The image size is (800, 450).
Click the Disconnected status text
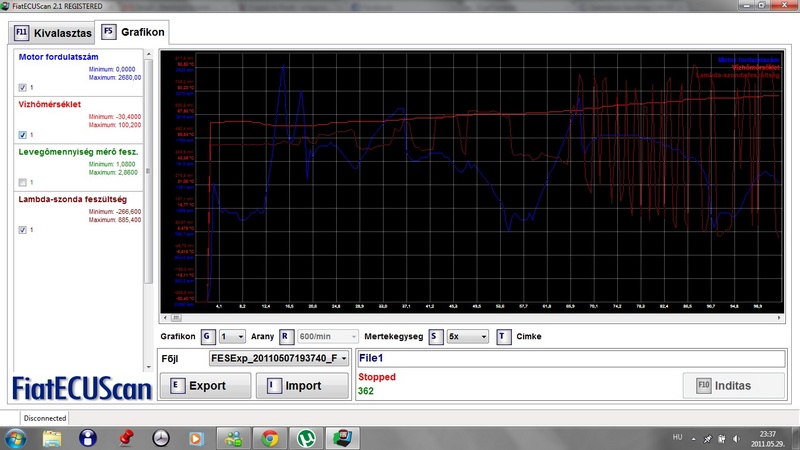click(x=45, y=418)
